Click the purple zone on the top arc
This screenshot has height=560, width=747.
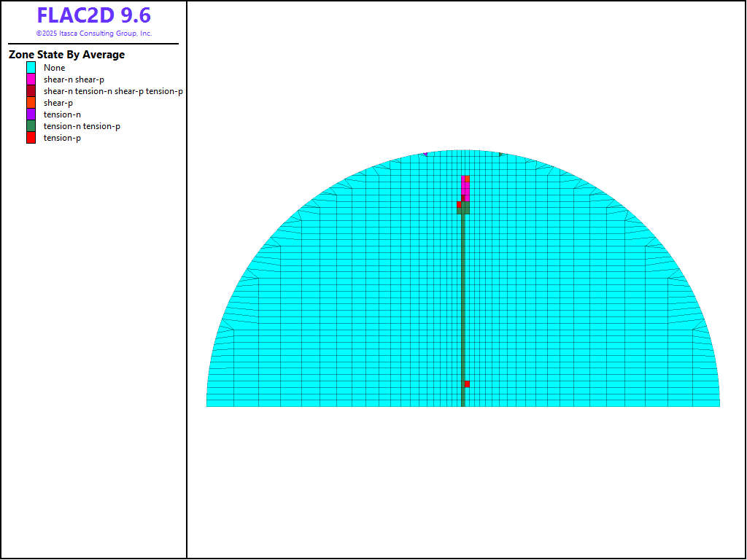425,154
